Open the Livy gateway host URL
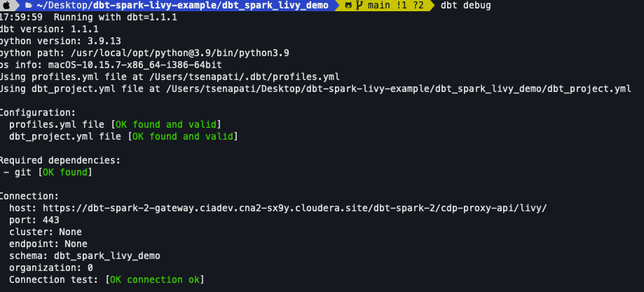The width and height of the screenshot is (644, 292). (x=294, y=208)
